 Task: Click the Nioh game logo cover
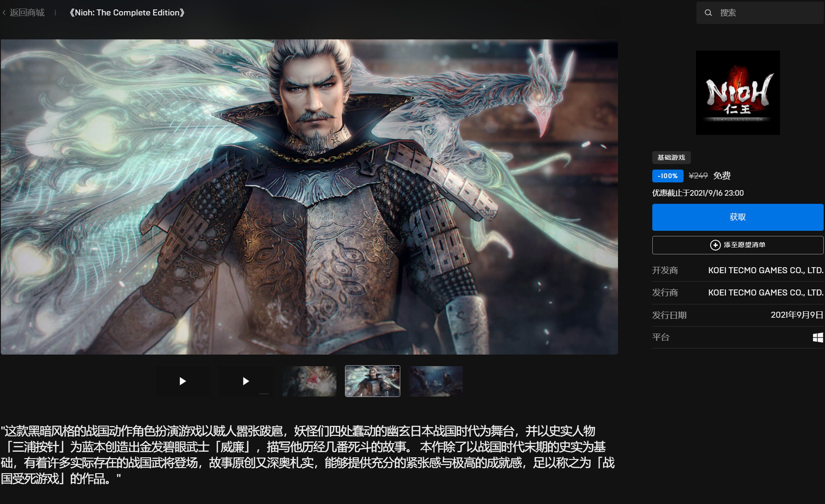coord(738,92)
